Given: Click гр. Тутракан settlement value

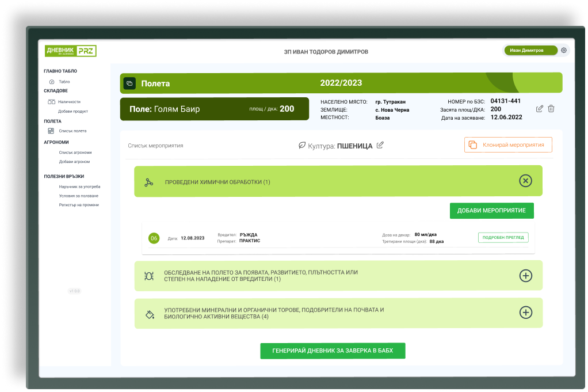Looking at the screenshot, I should pos(391,102).
